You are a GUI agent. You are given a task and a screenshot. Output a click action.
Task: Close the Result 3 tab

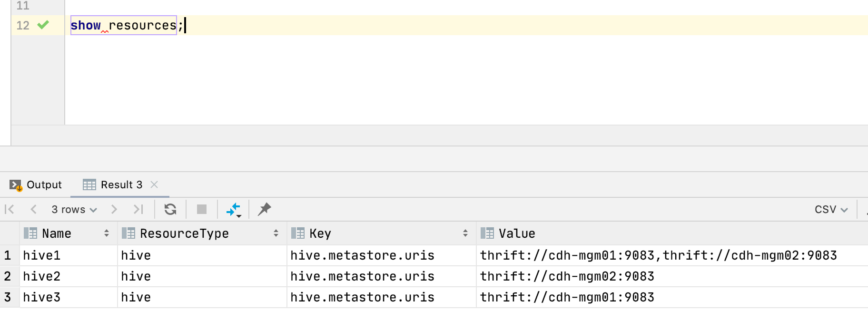pyautogui.click(x=154, y=184)
